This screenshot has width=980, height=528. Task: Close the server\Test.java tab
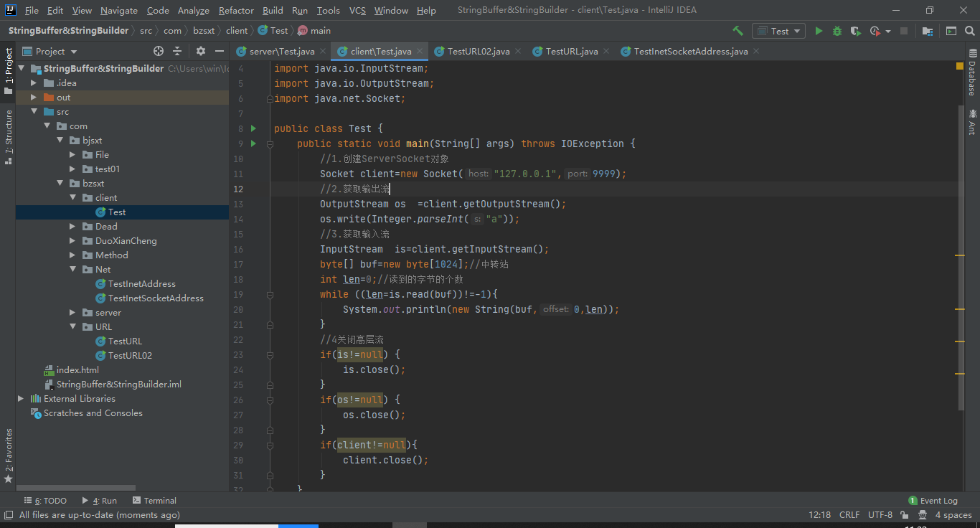(323, 51)
